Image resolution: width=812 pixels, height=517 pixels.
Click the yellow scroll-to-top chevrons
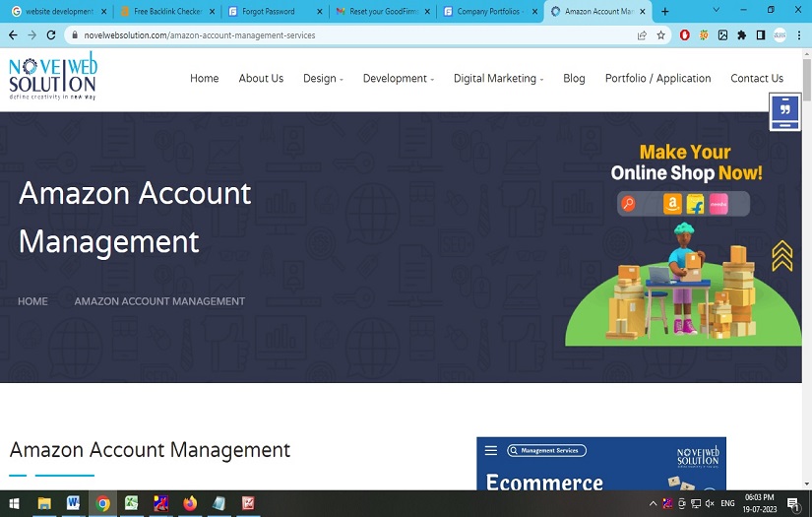point(781,255)
